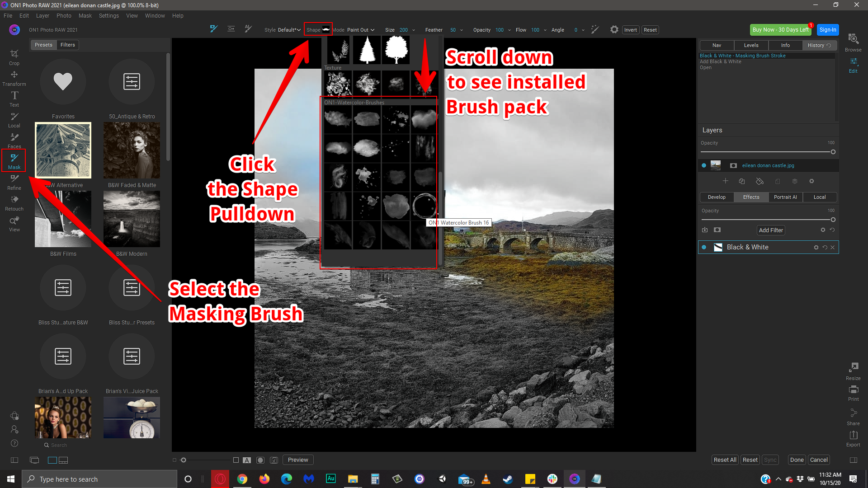Click the Reset All button
The height and width of the screenshot is (488, 868).
(x=725, y=460)
